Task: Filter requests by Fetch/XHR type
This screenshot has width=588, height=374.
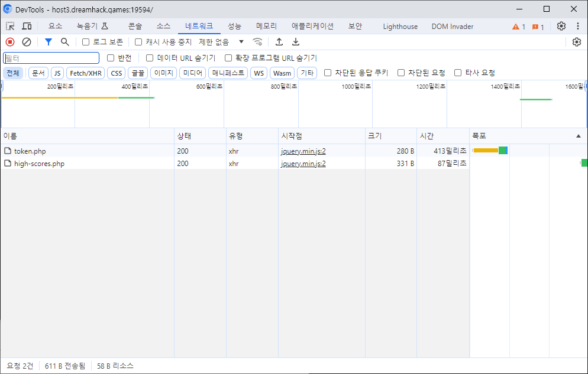Action: point(86,73)
